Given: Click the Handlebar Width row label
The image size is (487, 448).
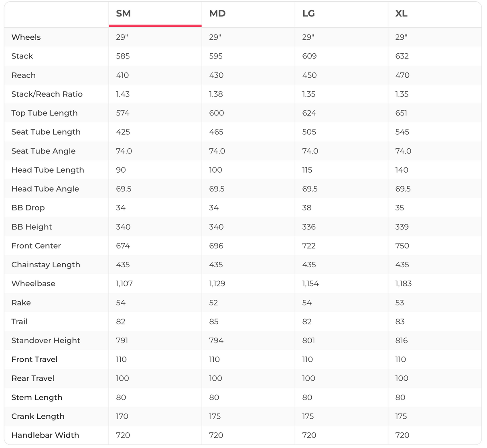Looking at the screenshot, I should 45,435.
